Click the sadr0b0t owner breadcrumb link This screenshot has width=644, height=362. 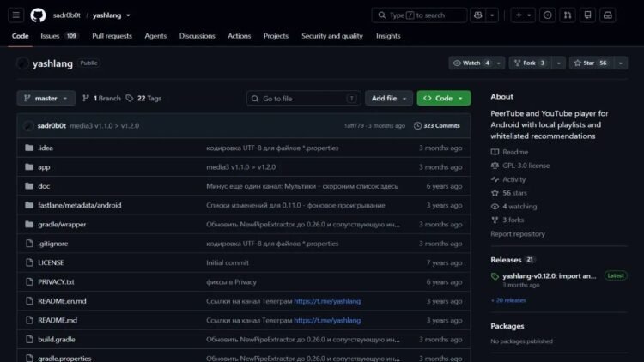pyautogui.click(x=66, y=15)
